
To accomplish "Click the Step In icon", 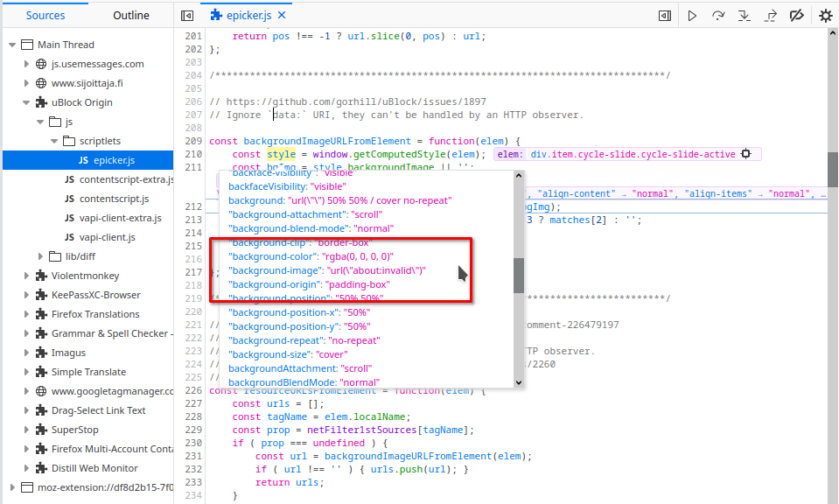I will click(x=745, y=15).
